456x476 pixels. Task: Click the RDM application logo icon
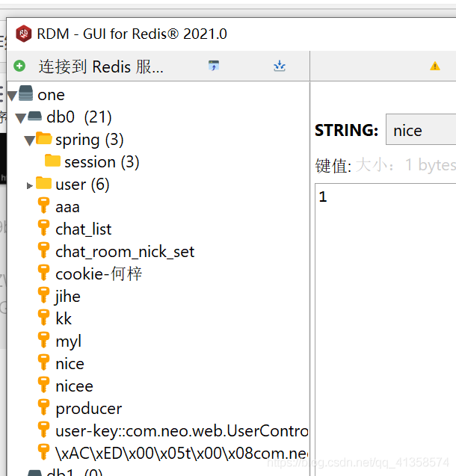pyautogui.click(x=23, y=34)
